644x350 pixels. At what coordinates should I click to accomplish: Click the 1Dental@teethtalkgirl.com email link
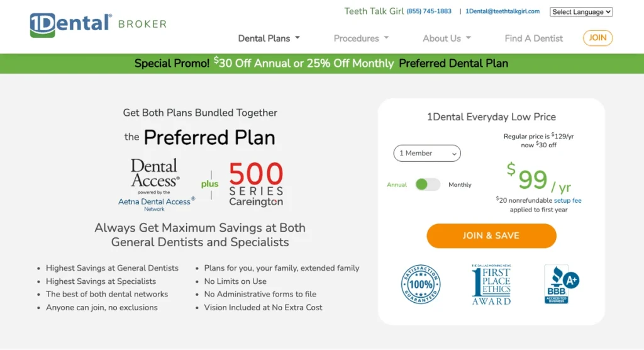pyautogui.click(x=502, y=11)
